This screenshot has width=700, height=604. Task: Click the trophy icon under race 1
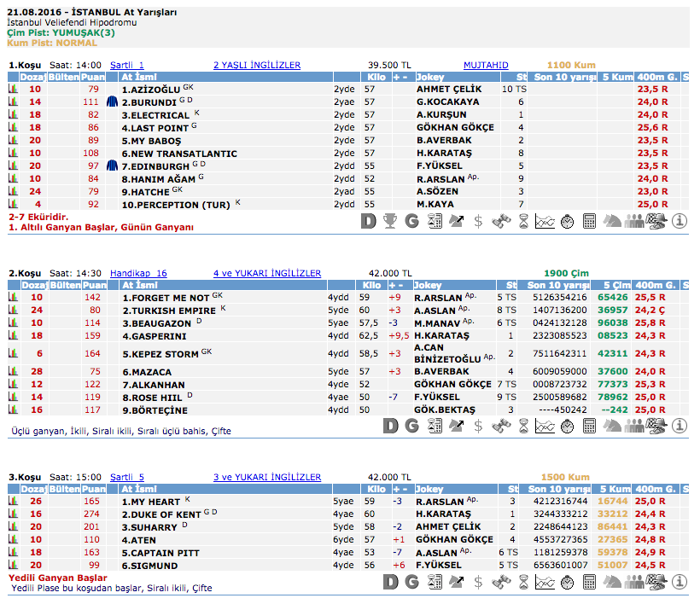tap(390, 221)
